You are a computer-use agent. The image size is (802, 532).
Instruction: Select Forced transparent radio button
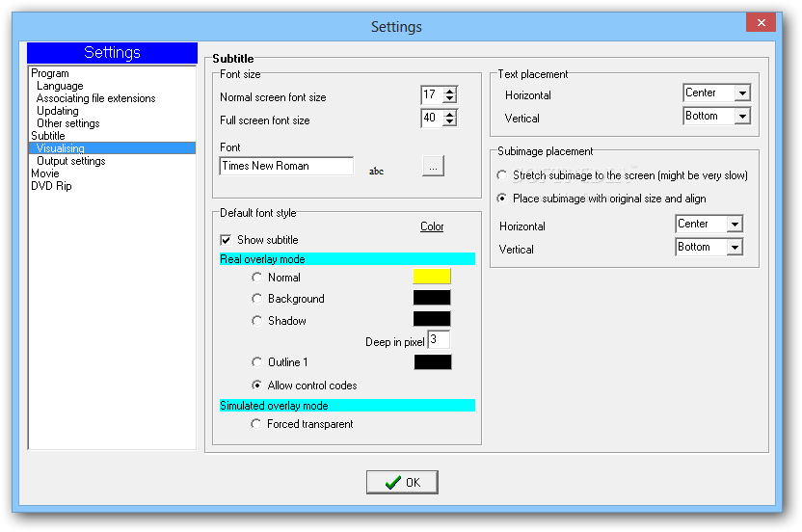pyautogui.click(x=255, y=424)
